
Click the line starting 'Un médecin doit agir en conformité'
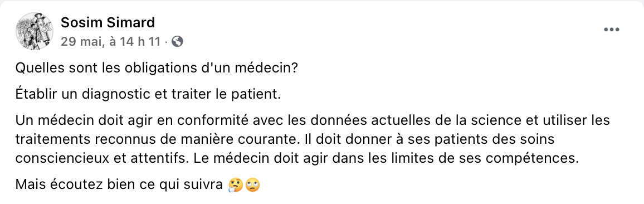point(313,120)
